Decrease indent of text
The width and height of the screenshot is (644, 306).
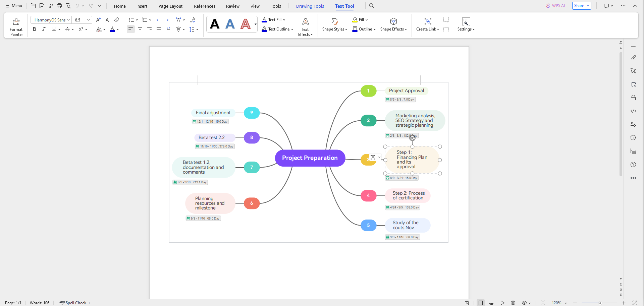click(x=159, y=20)
